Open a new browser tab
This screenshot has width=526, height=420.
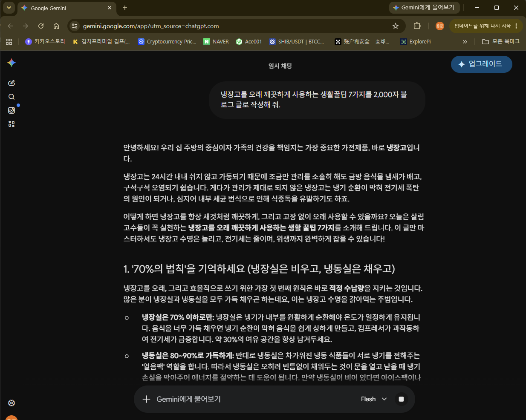click(125, 8)
